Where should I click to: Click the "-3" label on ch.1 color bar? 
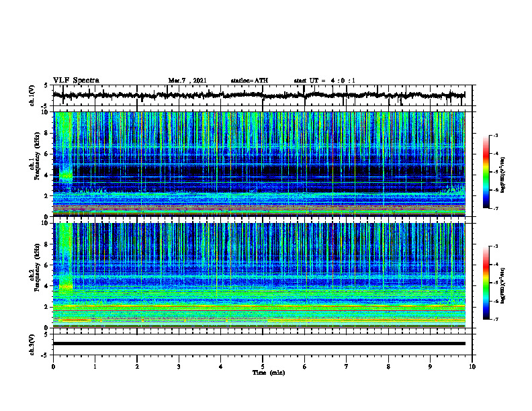495,136
